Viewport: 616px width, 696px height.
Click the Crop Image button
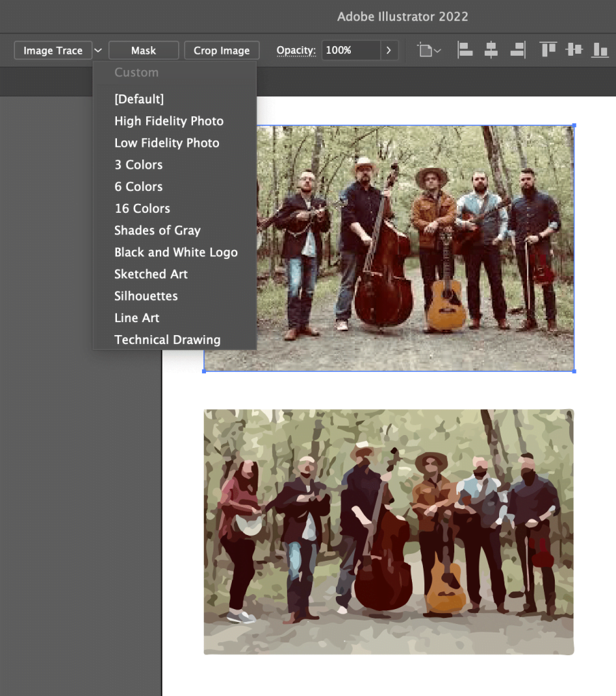(222, 50)
